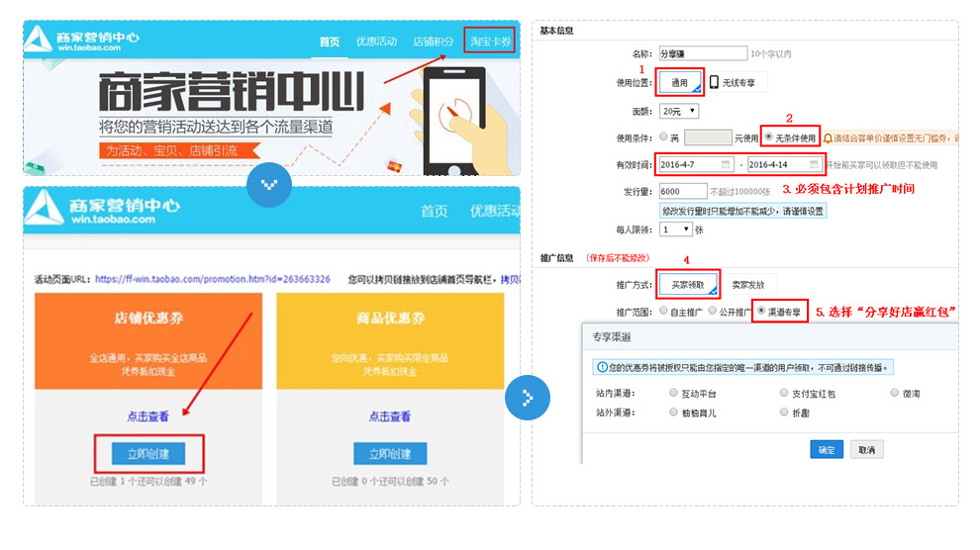Select 柚柚育儿 channel radio
This screenshot has width=980, height=550.
(x=673, y=412)
